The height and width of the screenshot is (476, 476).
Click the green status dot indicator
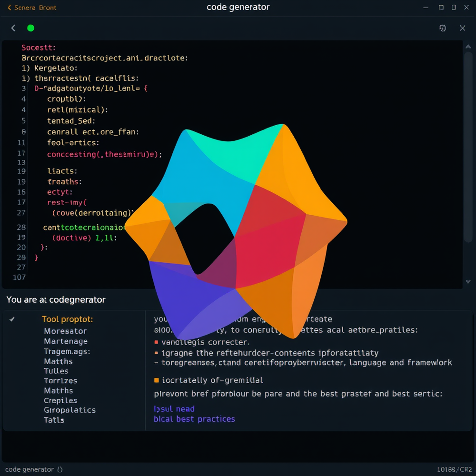coord(30,28)
